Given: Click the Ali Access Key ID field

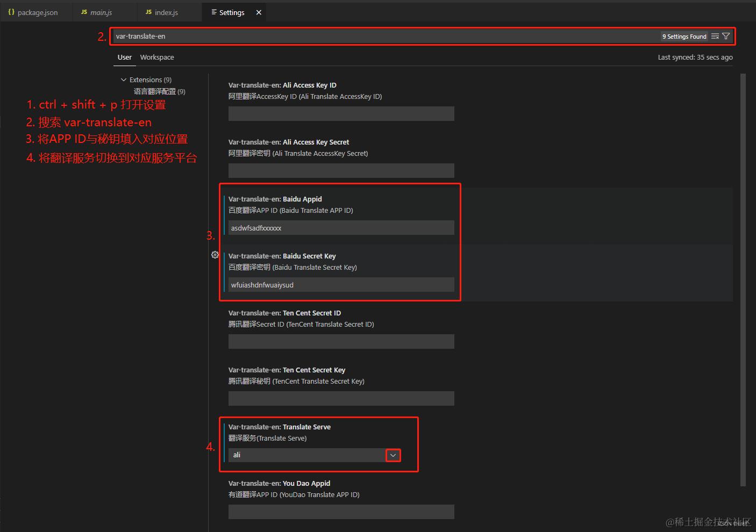Looking at the screenshot, I should 341,113.
